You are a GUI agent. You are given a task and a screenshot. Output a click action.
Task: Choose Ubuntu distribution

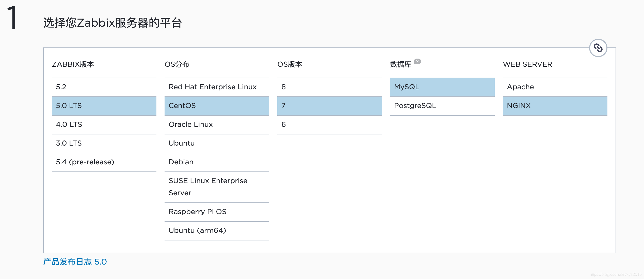point(217,143)
